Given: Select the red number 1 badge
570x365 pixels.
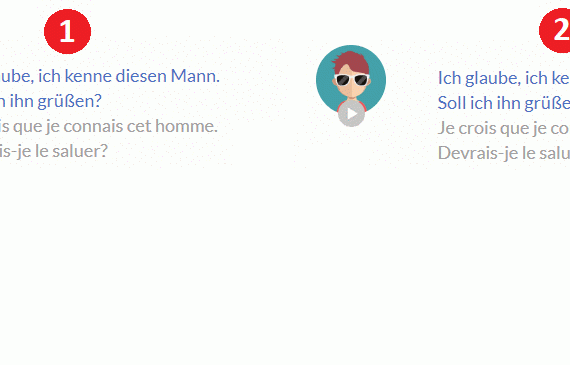Looking at the screenshot, I should point(67,31).
